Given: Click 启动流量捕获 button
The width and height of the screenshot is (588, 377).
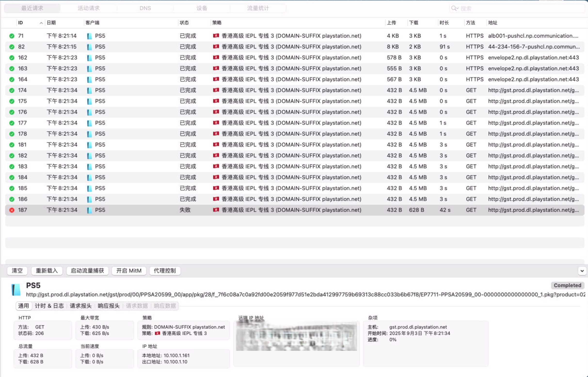Looking at the screenshot, I should coord(87,271).
